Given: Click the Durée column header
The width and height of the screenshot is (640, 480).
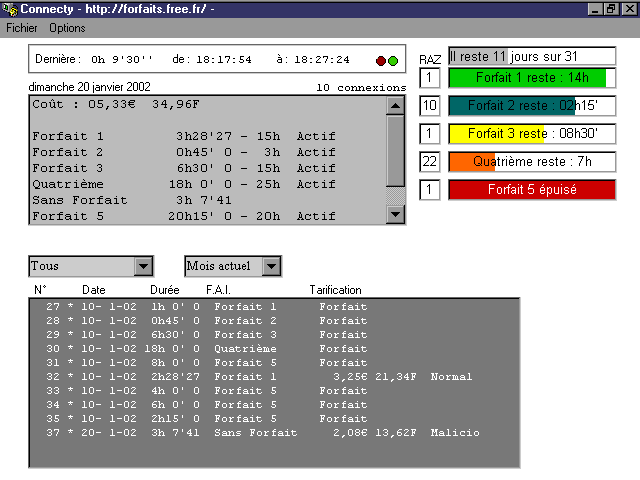Looking at the screenshot, I should (x=164, y=290).
